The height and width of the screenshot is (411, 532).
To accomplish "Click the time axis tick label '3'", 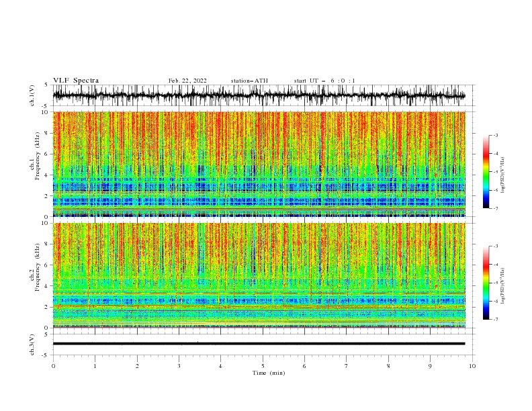I will [179, 366].
